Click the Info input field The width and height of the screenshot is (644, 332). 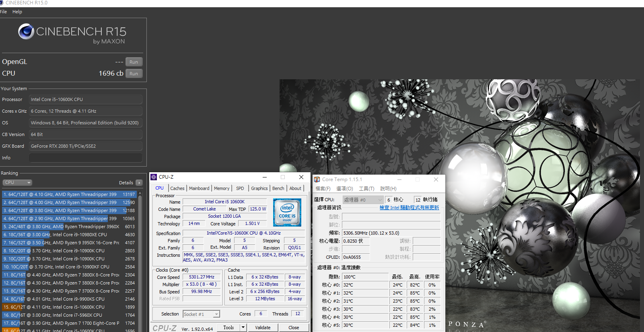(x=86, y=158)
